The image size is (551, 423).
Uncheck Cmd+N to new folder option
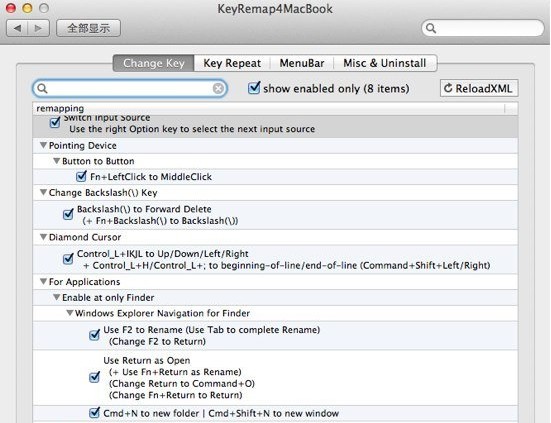(95, 412)
